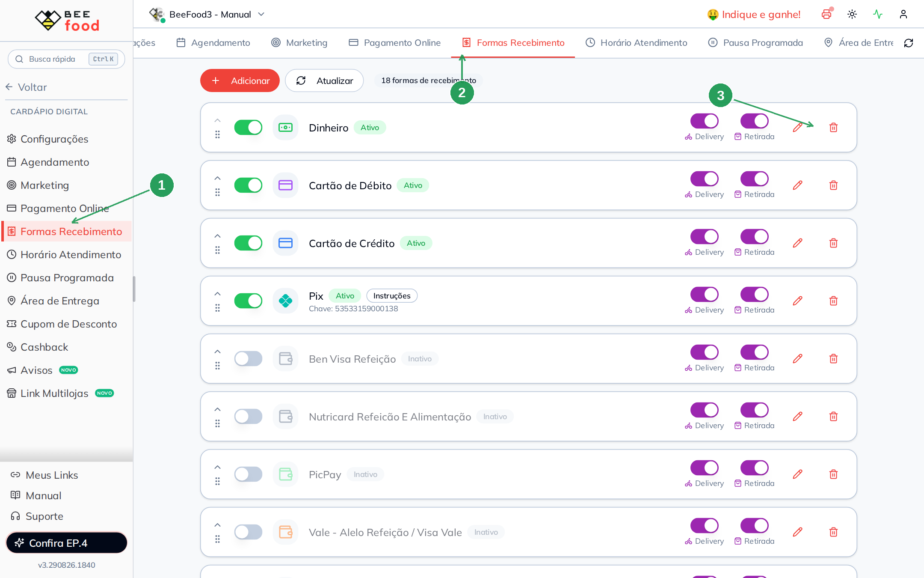Edit the Dinheiro payment method
This screenshot has width=924, height=578.
pyautogui.click(x=797, y=128)
